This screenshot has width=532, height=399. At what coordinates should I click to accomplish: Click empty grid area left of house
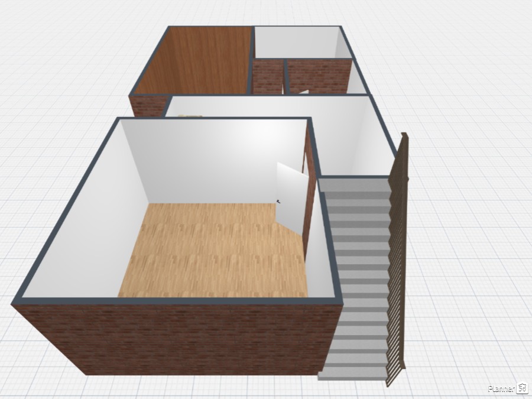click(47, 148)
